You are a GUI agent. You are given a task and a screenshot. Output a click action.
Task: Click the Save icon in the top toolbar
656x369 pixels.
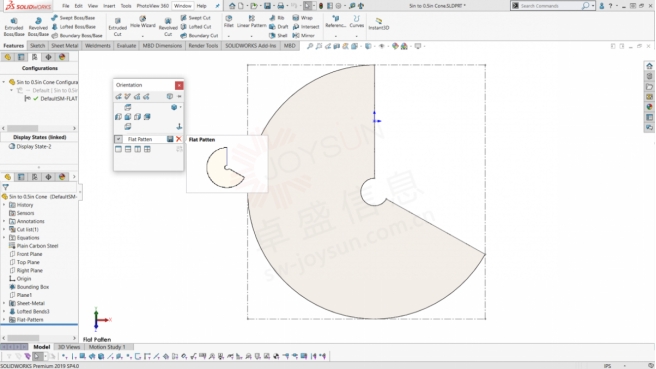[x=267, y=6]
